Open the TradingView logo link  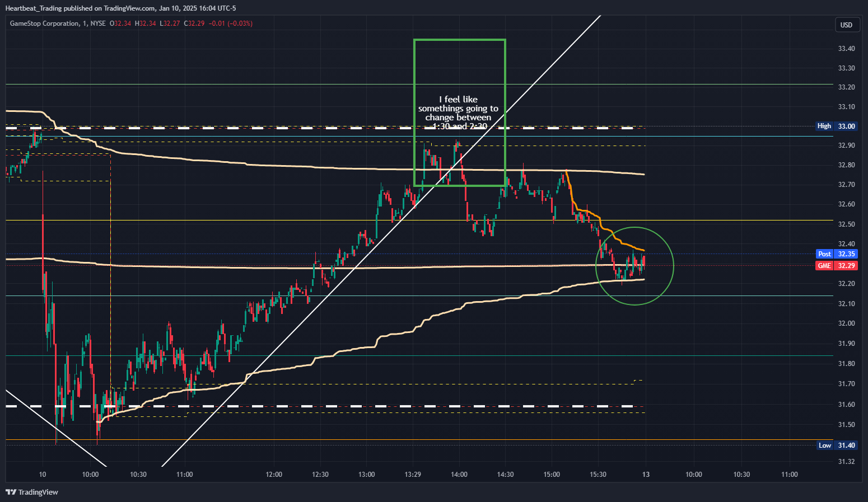tap(32, 492)
